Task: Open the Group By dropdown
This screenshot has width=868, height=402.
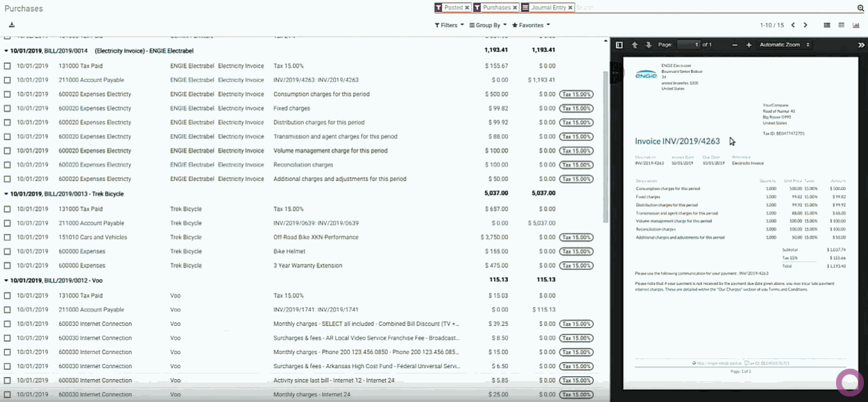Action: point(488,25)
